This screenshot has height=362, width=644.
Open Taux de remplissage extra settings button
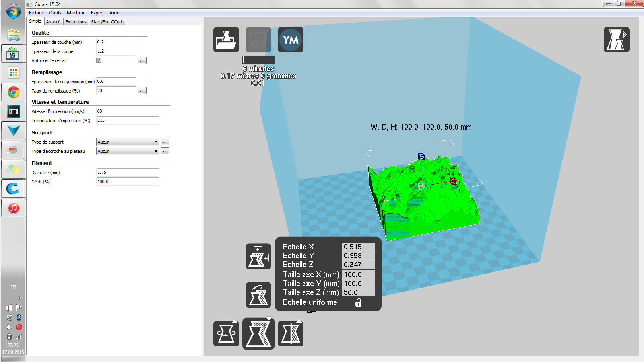point(142,91)
